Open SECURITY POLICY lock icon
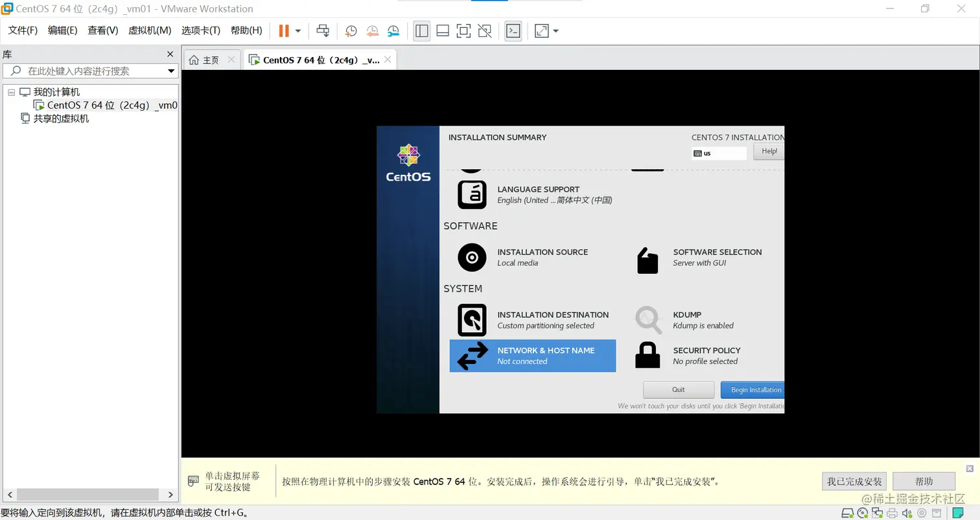The width and height of the screenshot is (980, 520). [x=647, y=355]
